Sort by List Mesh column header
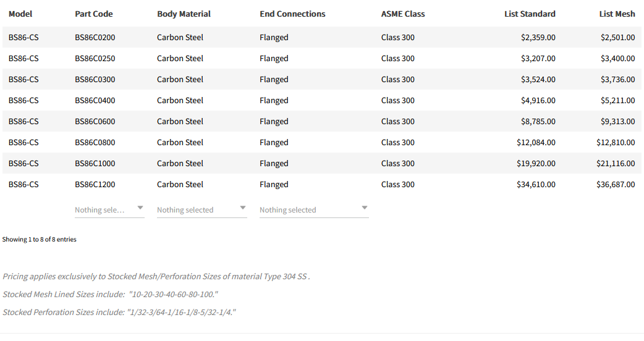This screenshot has width=644, height=341. click(x=617, y=14)
